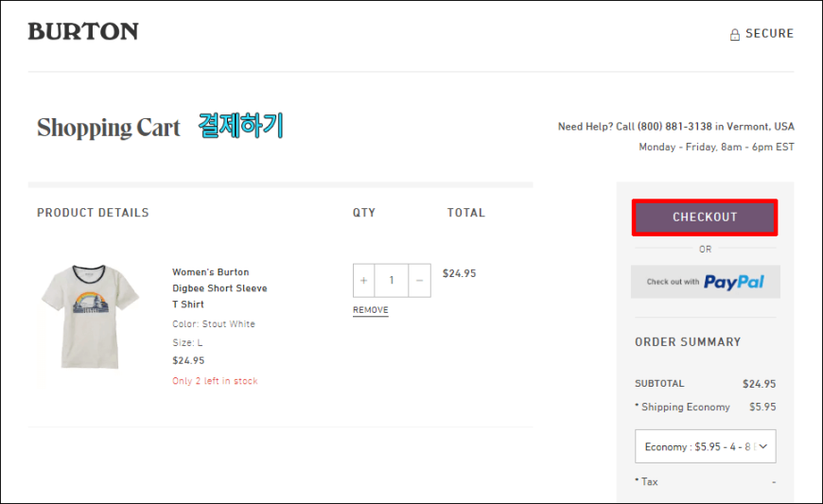Screen dimensions: 823x504
Task: Increase quantity with the plus button
Action: tap(364, 281)
